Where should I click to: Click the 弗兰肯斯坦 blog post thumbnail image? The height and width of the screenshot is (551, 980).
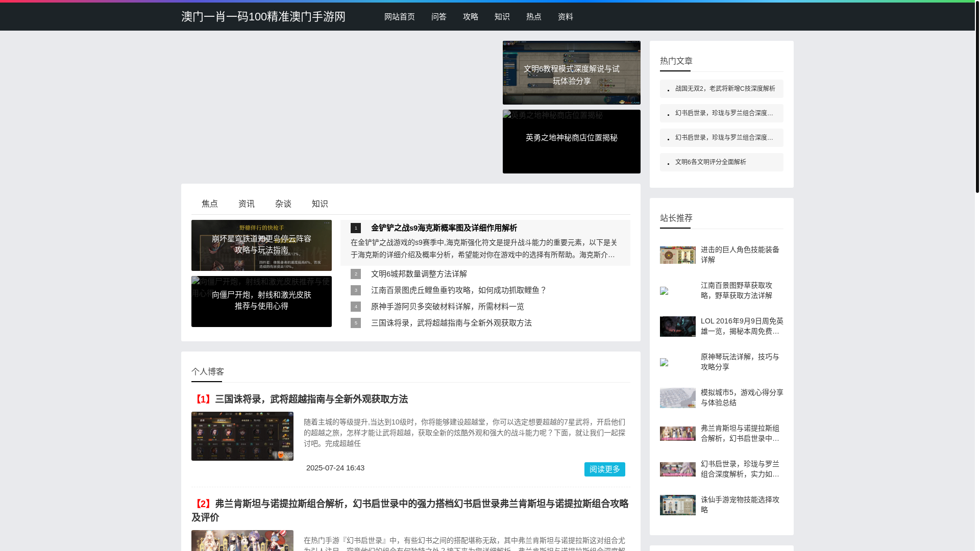tap(242, 541)
